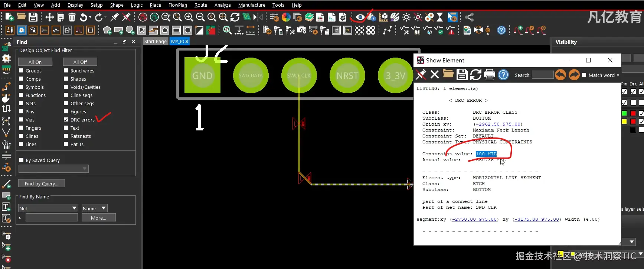Click the DRC warning triangle icon
Screen dimensions: 644x269
[x=451, y=30]
